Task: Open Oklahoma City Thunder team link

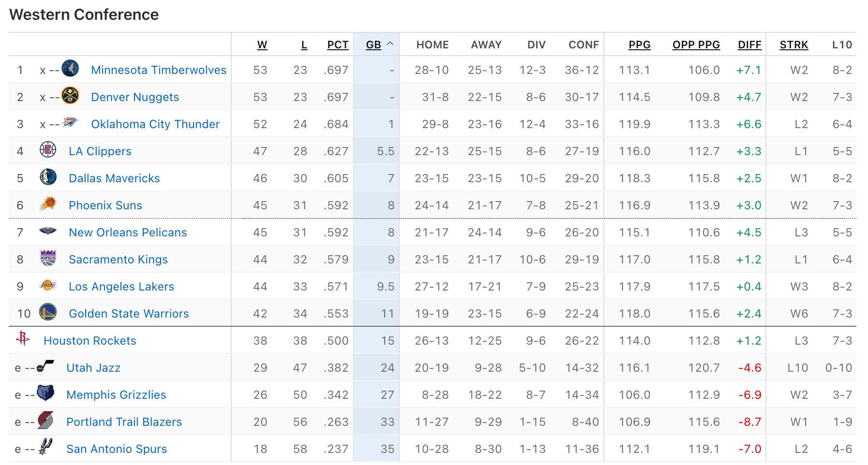Action: click(155, 124)
